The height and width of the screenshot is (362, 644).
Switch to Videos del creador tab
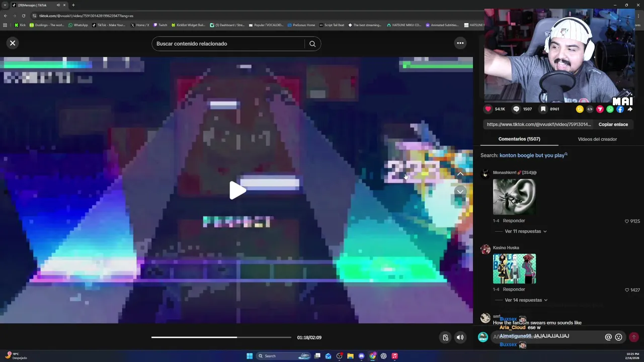pyautogui.click(x=597, y=139)
